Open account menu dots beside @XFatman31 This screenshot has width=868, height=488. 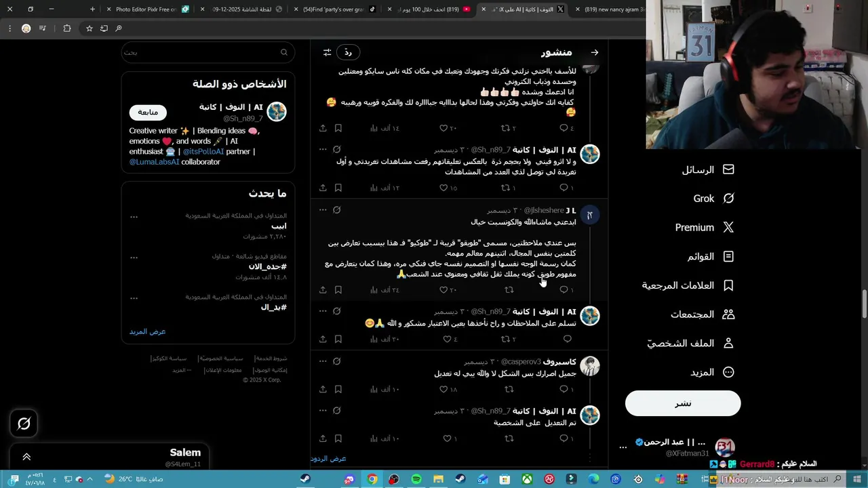pos(623,447)
